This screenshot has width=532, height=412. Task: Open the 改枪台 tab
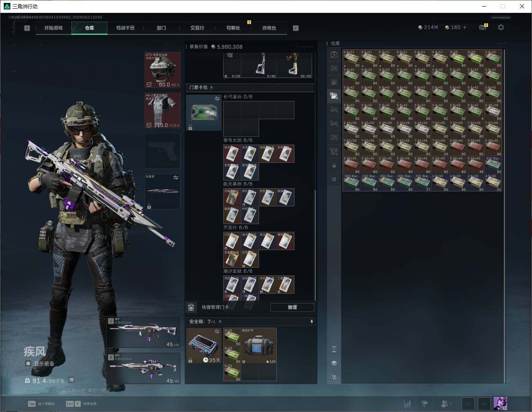(269, 28)
